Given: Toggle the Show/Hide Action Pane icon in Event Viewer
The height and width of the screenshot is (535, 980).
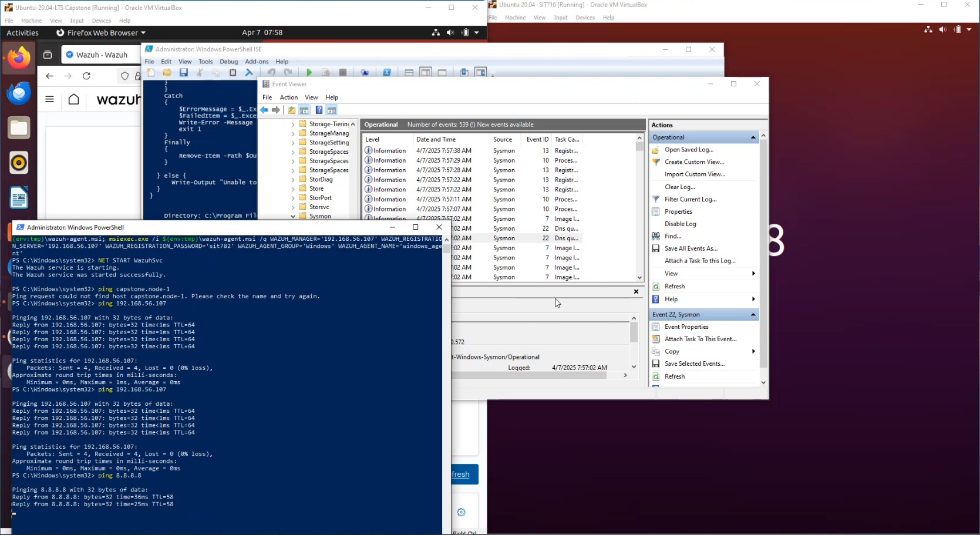Looking at the screenshot, I should pyautogui.click(x=332, y=110).
